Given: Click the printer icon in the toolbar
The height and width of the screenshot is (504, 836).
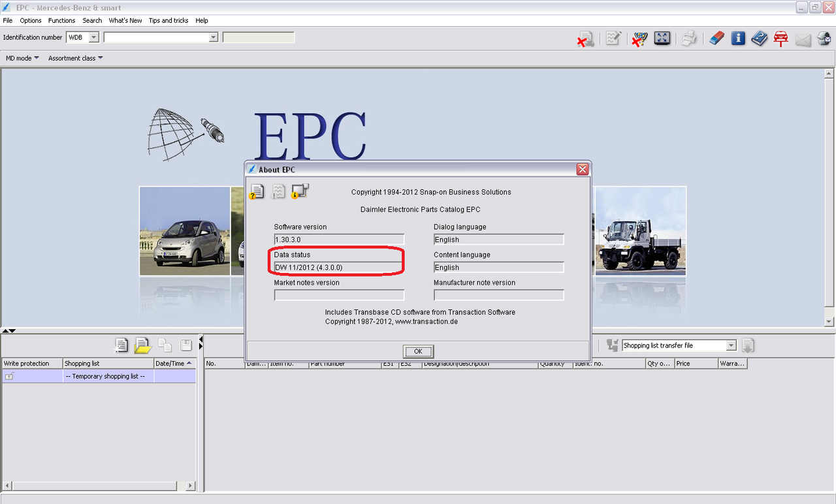Looking at the screenshot, I should coord(689,39).
